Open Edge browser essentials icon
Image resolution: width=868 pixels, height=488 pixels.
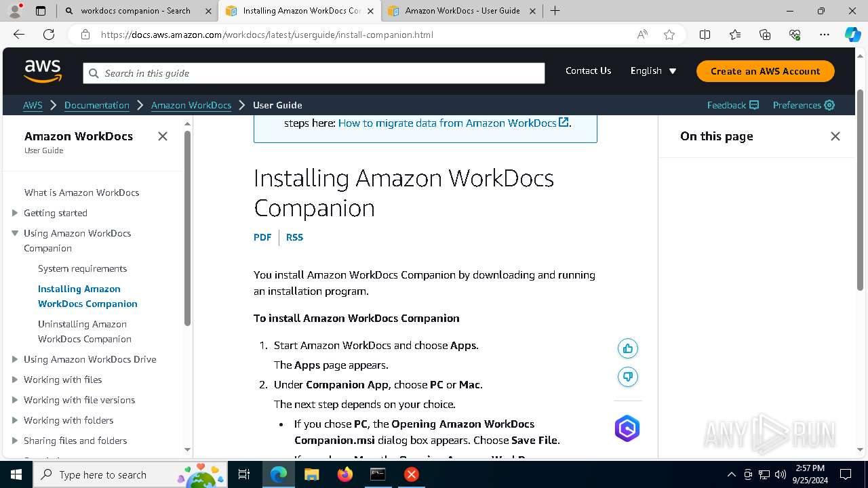[795, 35]
